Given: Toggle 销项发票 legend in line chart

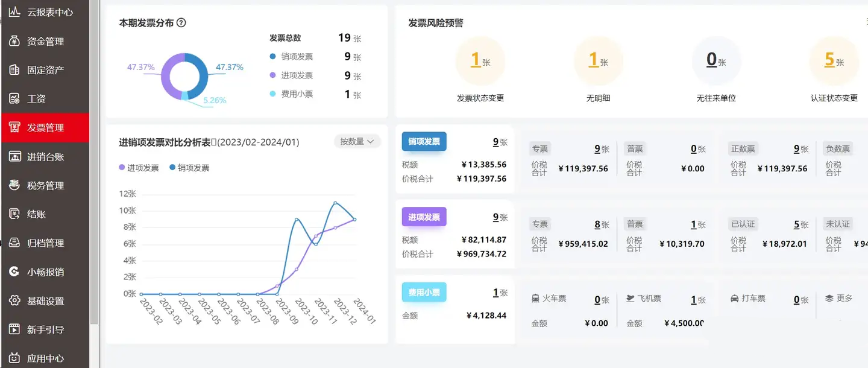Looking at the screenshot, I should pyautogui.click(x=190, y=168).
